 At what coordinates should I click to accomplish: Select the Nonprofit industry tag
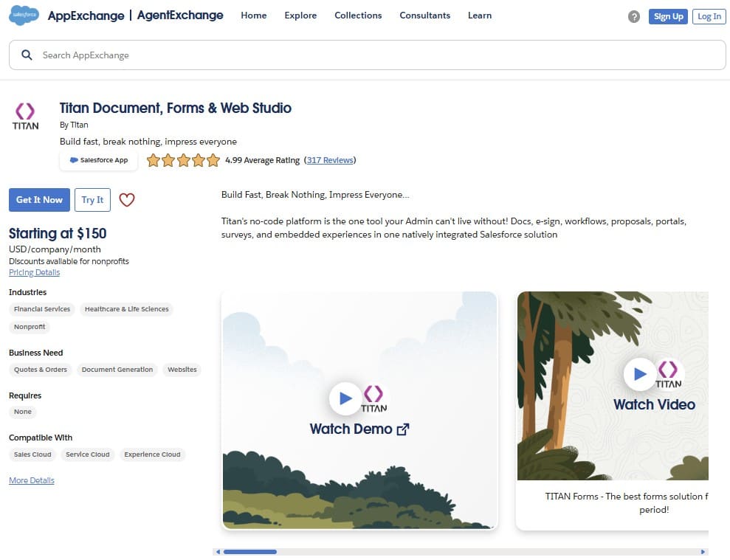coord(30,327)
